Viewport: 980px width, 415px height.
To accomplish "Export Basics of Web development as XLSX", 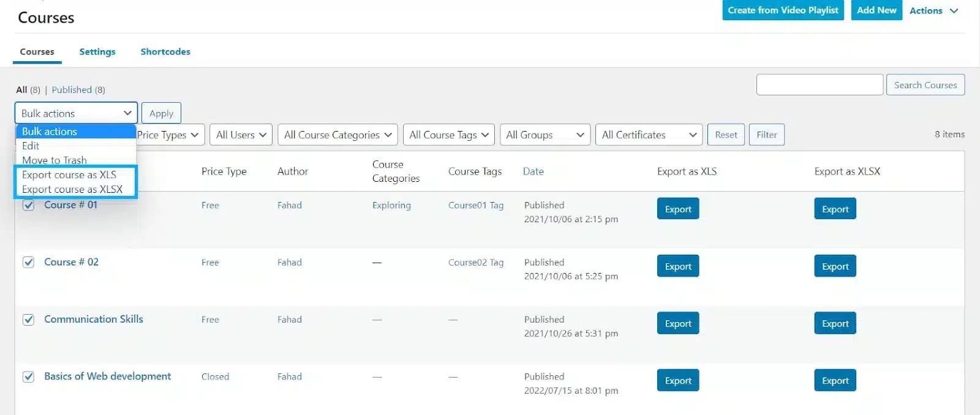I will coord(835,380).
